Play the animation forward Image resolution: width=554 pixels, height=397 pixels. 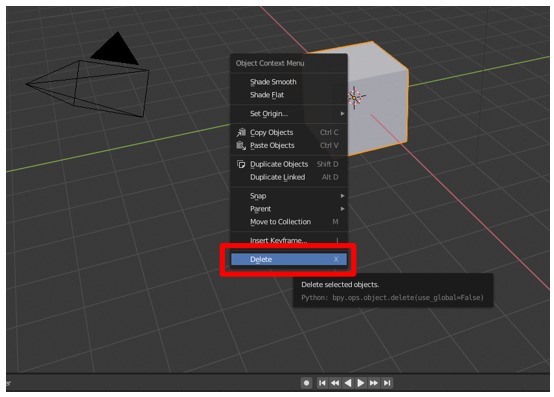tap(360, 383)
